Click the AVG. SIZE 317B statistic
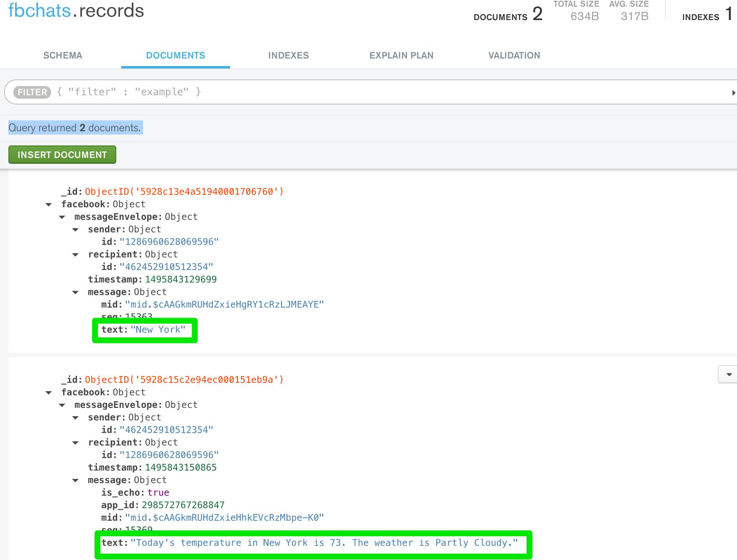Screen dimensions: 737x560 coord(629,11)
